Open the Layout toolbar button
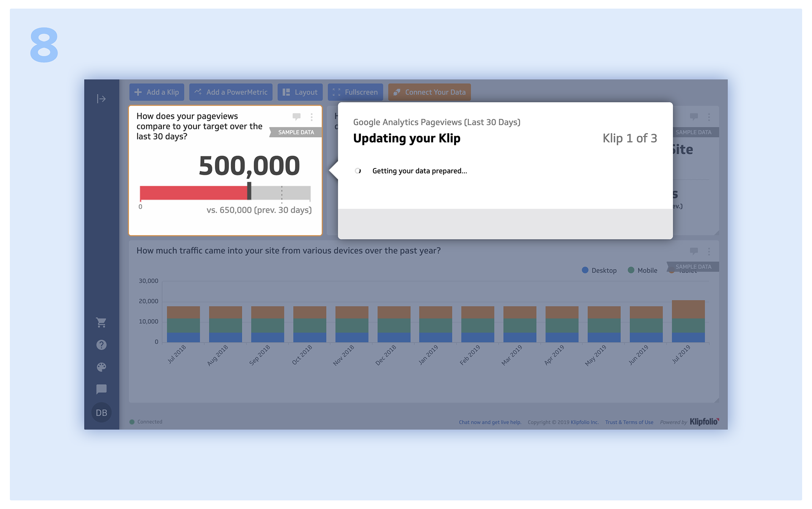Image resolution: width=812 pixels, height=509 pixels. (x=300, y=92)
